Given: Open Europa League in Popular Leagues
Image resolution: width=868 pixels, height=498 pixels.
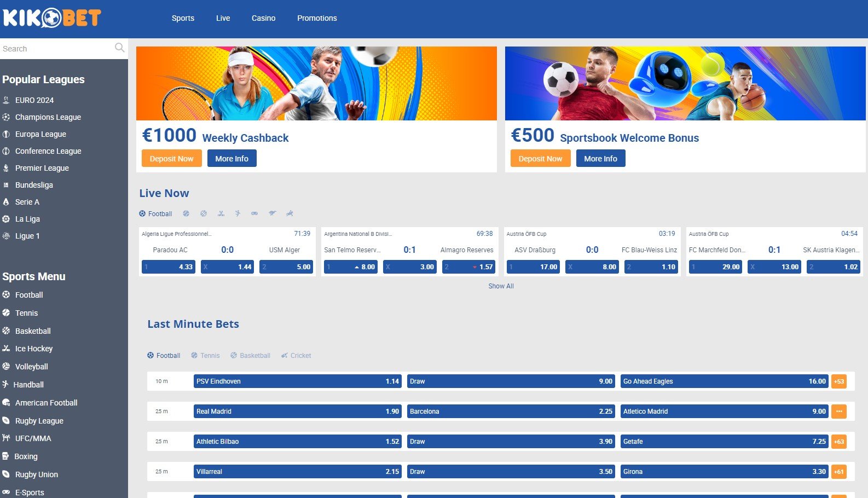Looking at the screenshot, I should pyautogui.click(x=40, y=134).
